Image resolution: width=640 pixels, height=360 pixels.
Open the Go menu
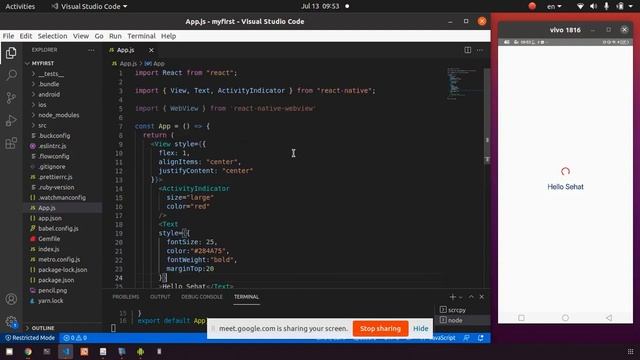pyautogui.click(x=99, y=36)
